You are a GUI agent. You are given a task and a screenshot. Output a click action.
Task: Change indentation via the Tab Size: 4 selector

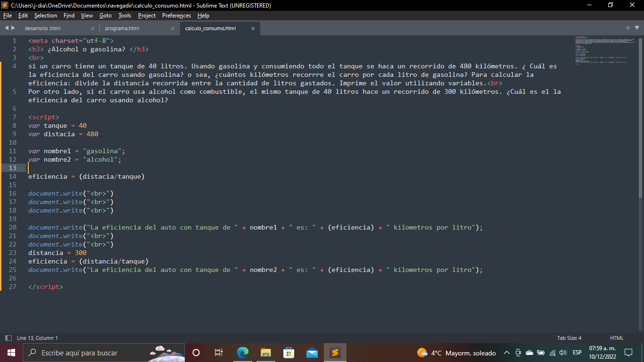coord(569,337)
